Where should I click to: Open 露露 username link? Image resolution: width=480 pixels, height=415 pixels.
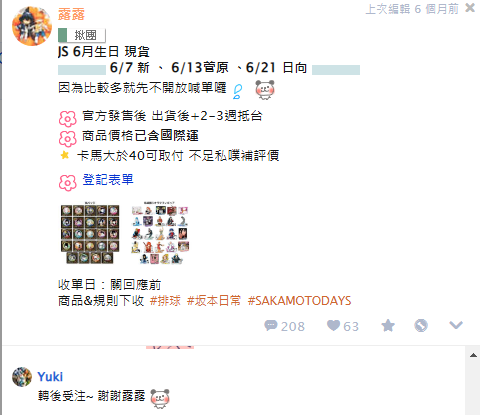[71, 14]
